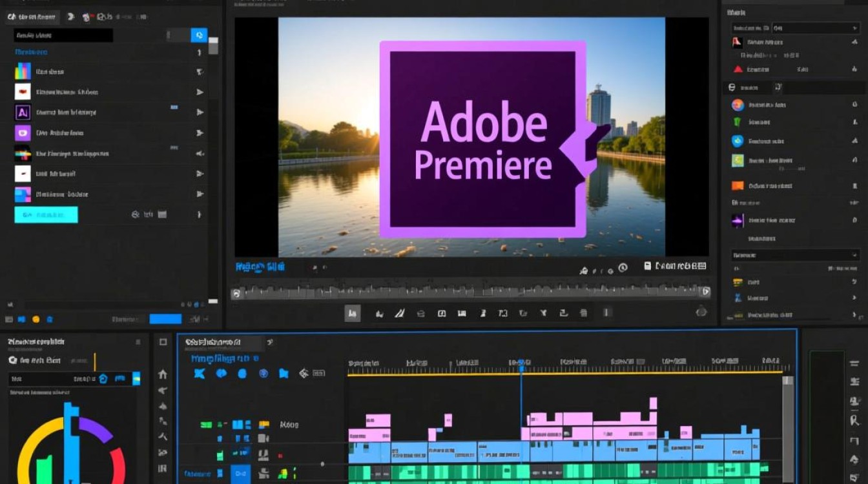Image resolution: width=868 pixels, height=484 pixels.
Task: Click the right handle of the waveform scrub bar
Action: click(706, 292)
